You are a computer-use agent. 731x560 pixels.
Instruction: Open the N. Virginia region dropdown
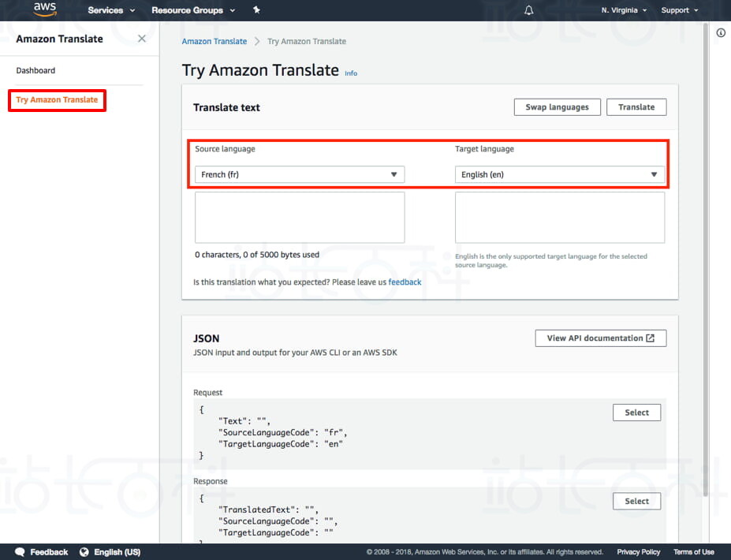623,10
